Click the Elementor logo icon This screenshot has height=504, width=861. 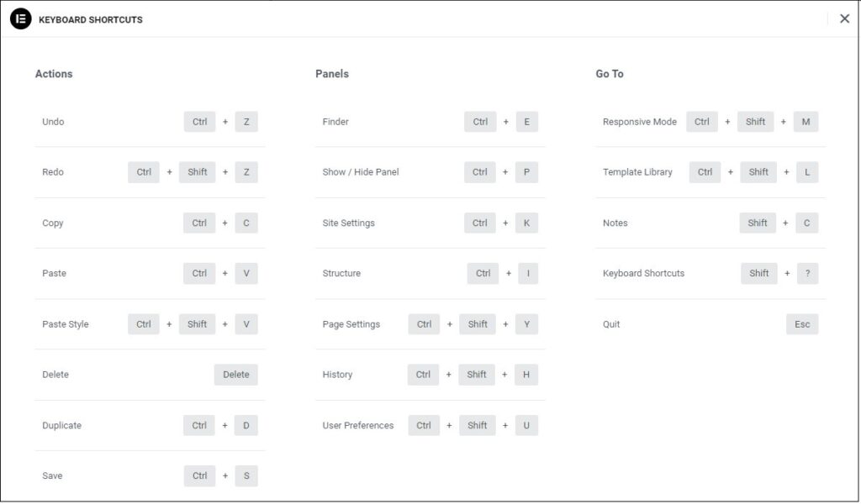coord(18,18)
